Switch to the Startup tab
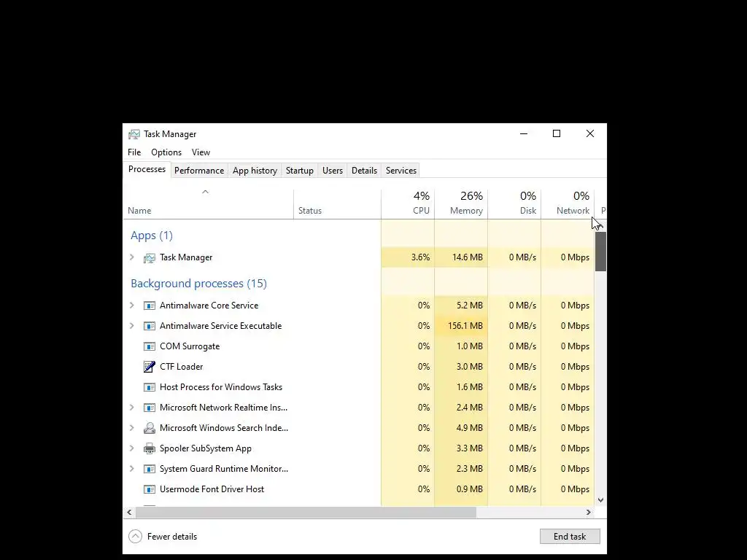 [300, 171]
